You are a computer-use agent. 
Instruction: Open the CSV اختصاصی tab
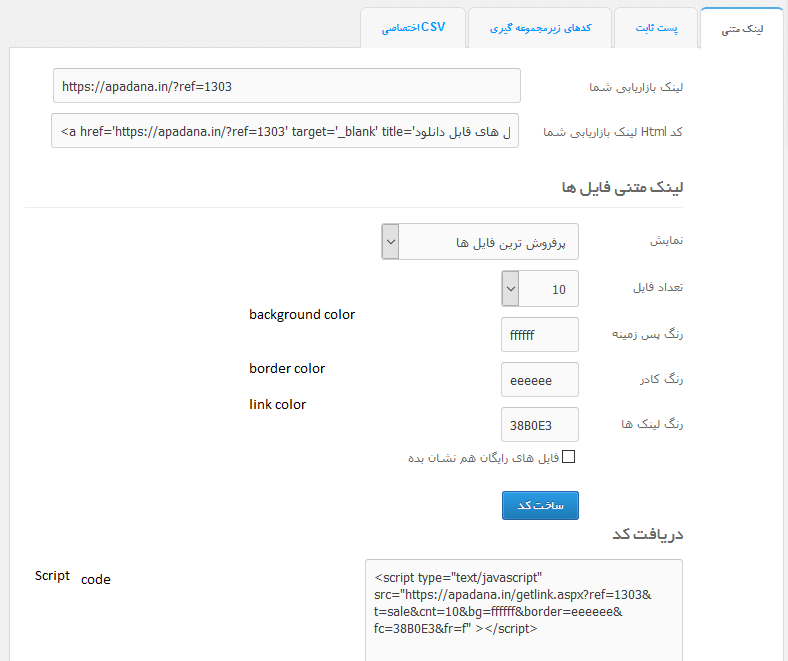click(413, 28)
